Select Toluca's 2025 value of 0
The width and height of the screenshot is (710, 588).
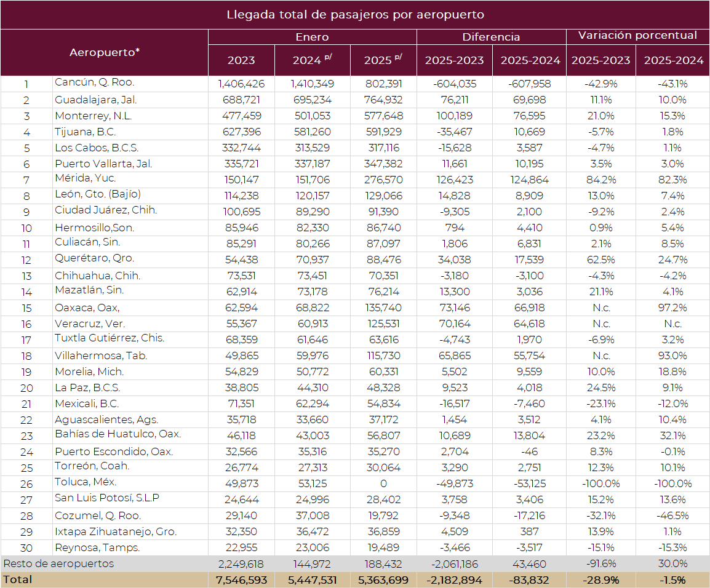coord(382,483)
